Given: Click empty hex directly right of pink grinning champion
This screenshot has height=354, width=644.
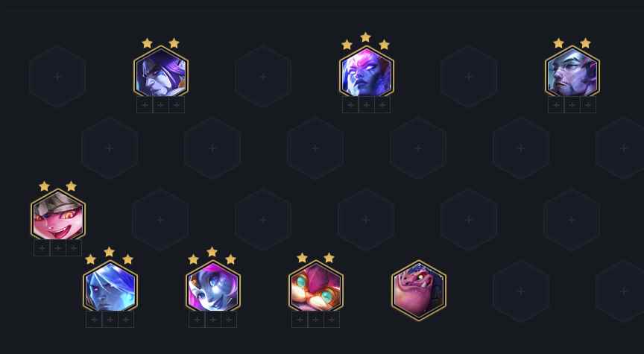Looking at the screenshot, I should [160, 220].
